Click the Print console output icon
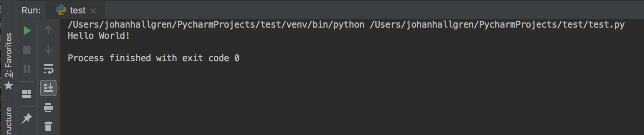The image size is (644, 135). [48, 107]
